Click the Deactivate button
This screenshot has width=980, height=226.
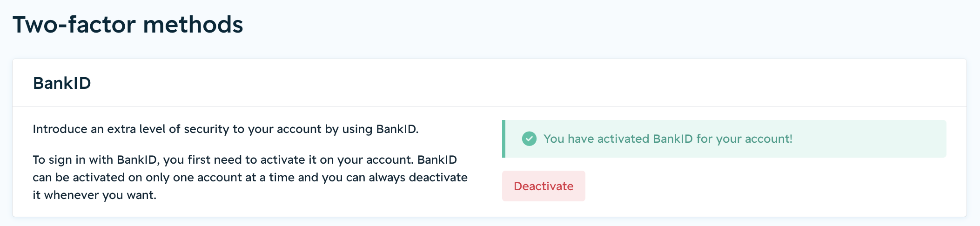click(x=544, y=186)
